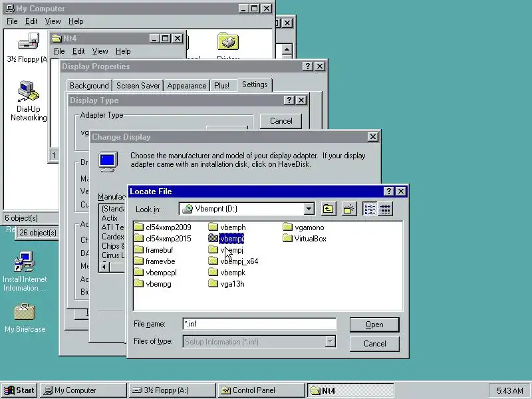This screenshot has height=399, width=532.
Task: Switch to the Plus! tab
Action: (x=221, y=86)
